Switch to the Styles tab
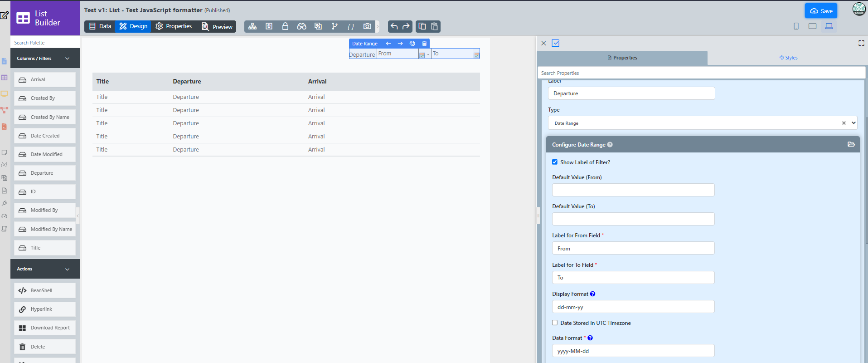The width and height of the screenshot is (868, 363). (788, 58)
